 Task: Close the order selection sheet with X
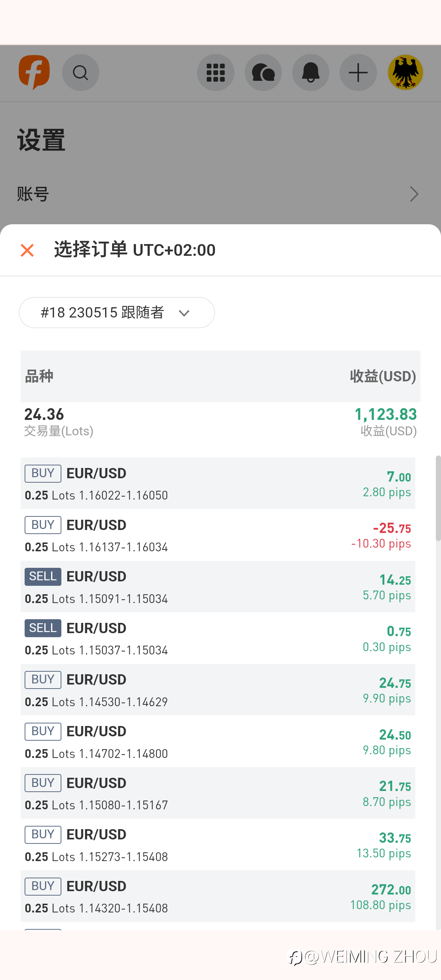click(28, 250)
